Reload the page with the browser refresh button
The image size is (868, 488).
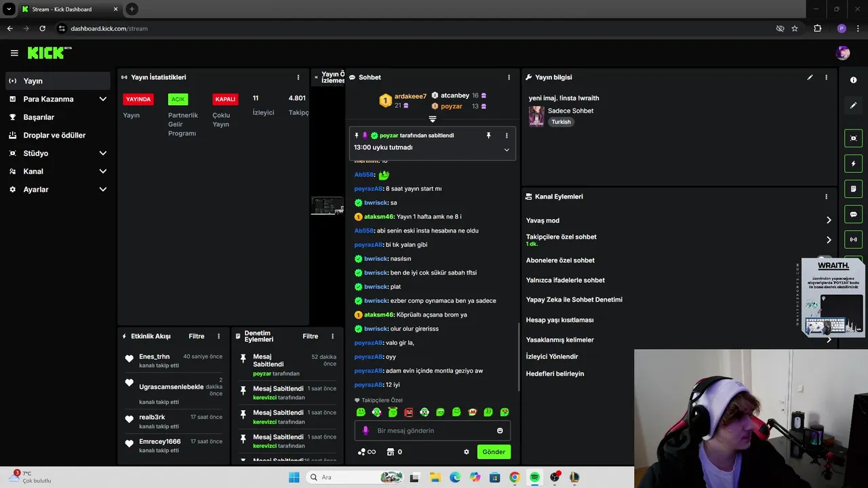click(42, 28)
